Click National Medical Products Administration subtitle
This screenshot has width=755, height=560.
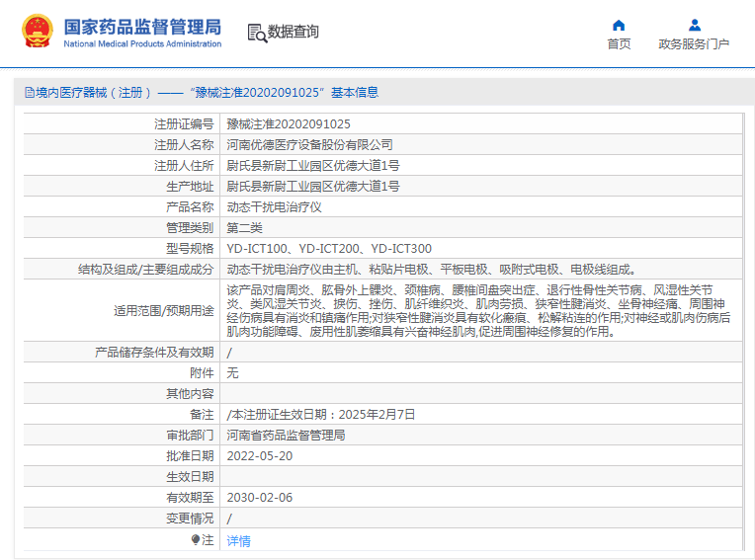coord(142,43)
